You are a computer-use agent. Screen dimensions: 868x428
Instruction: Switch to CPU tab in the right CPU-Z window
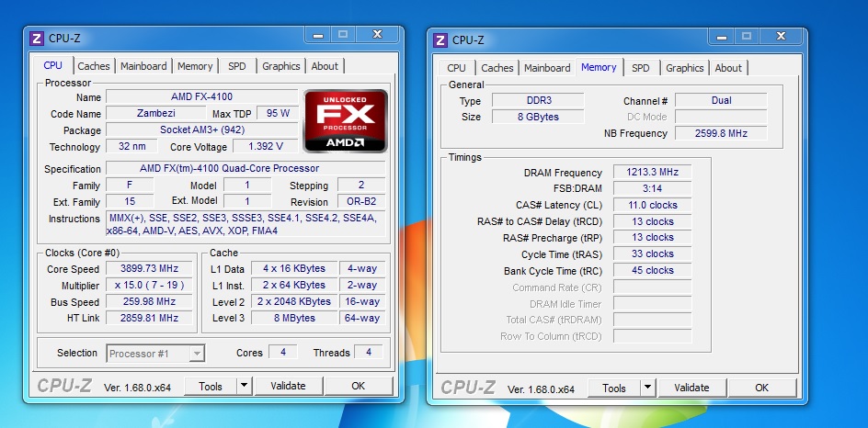pyautogui.click(x=456, y=67)
